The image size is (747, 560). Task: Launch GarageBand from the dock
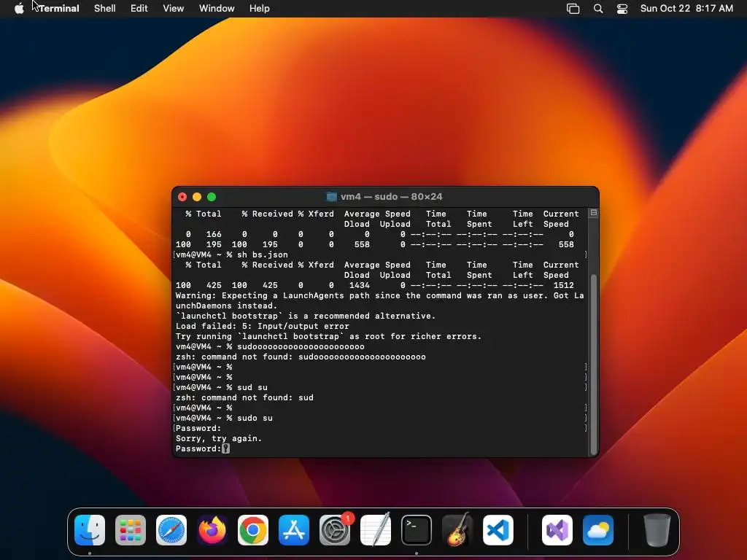point(457,530)
